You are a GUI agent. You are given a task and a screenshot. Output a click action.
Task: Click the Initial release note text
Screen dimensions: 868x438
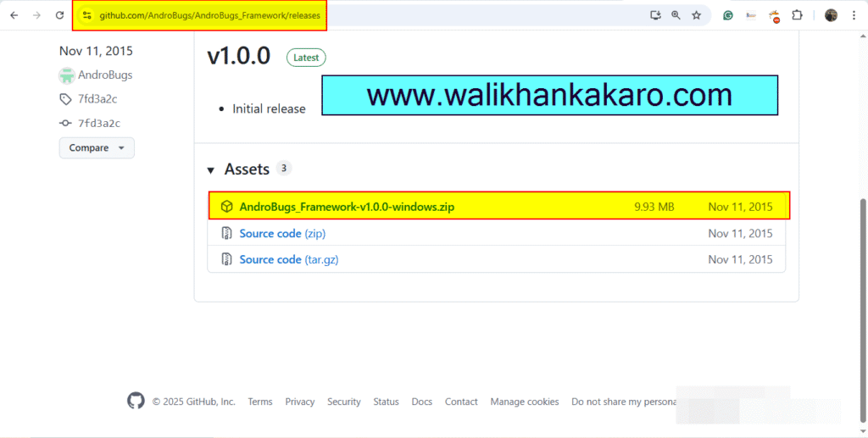click(x=269, y=109)
